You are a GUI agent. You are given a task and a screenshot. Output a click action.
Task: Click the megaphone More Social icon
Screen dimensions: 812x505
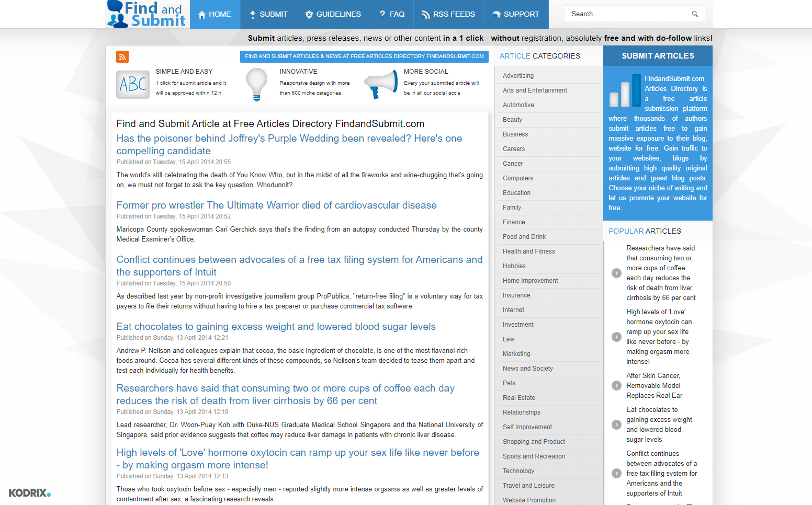[381, 84]
